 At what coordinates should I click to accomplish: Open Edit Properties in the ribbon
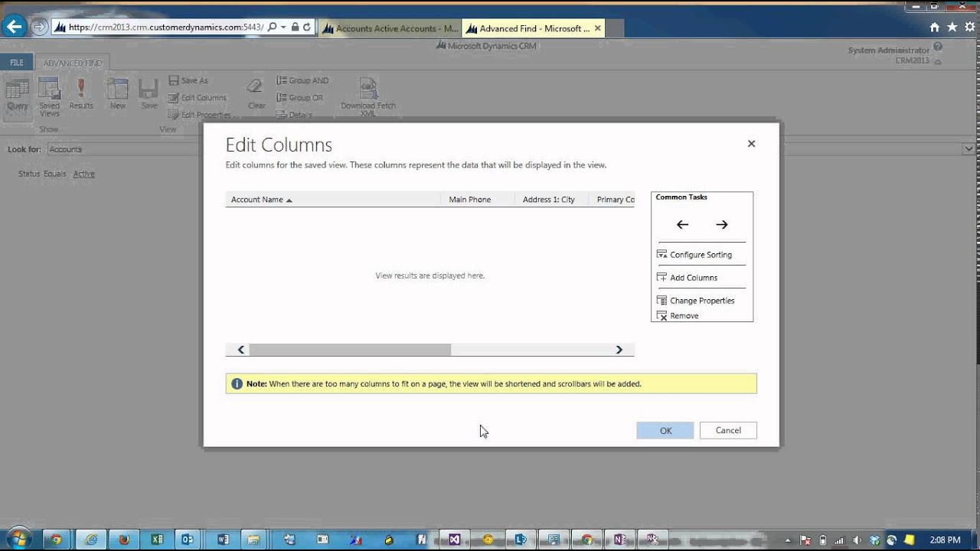[200, 114]
